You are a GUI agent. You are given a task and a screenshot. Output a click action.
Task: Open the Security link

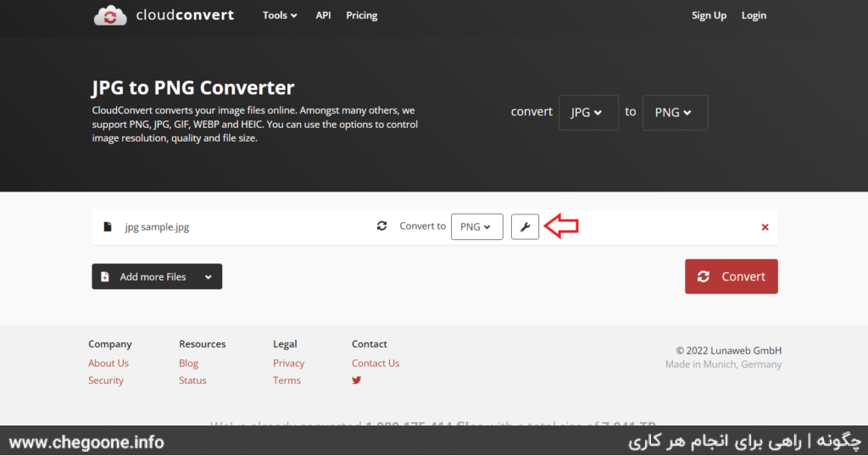click(x=106, y=381)
